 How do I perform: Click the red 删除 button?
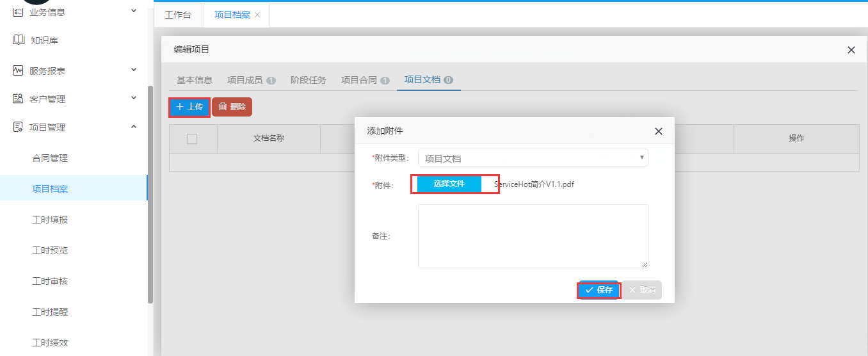(232, 107)
